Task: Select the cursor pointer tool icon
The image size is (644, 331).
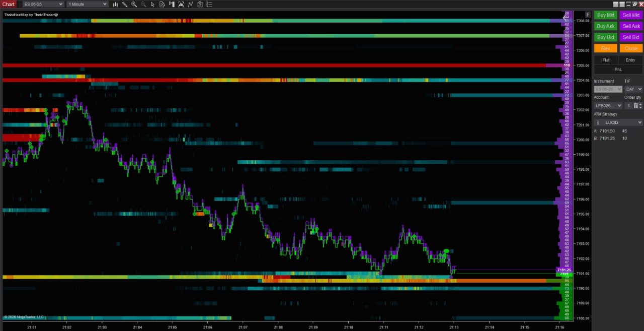Action: pos(152,4)
